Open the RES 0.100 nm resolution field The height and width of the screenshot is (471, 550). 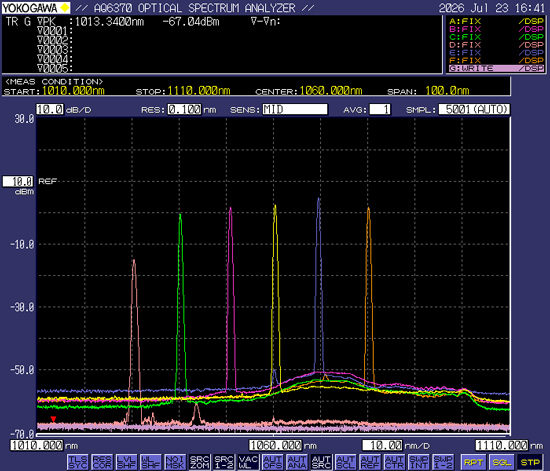pos(185,109)
